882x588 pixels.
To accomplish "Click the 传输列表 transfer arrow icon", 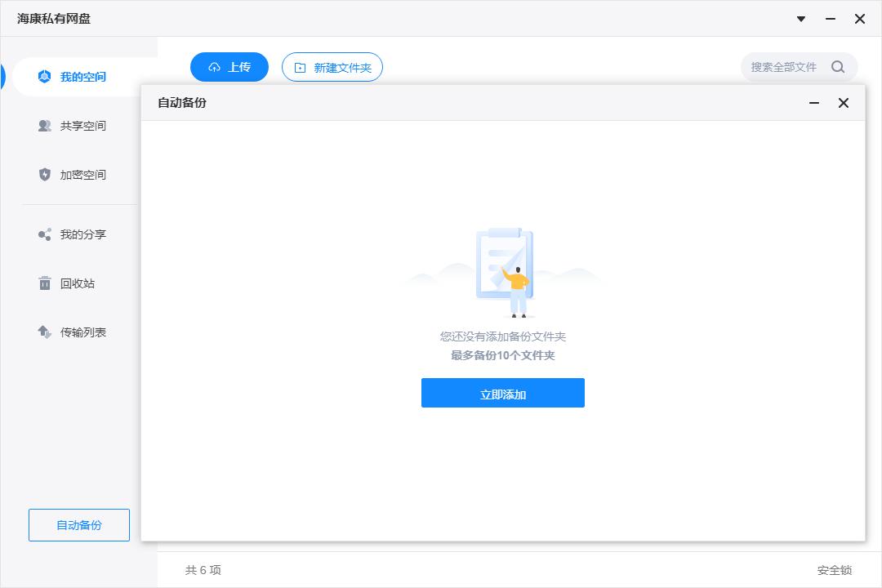I will 45,332.
